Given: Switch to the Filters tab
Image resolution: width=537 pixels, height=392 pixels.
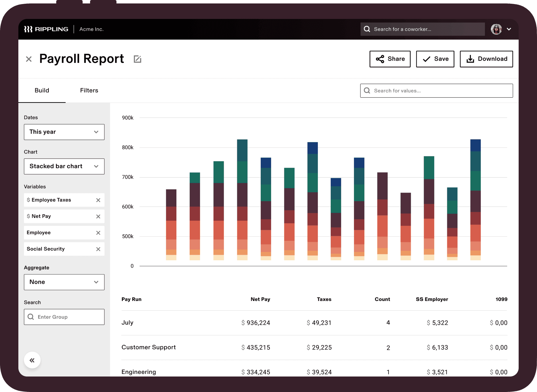Looking at the screenshot, I should click(x=89, y=90).
